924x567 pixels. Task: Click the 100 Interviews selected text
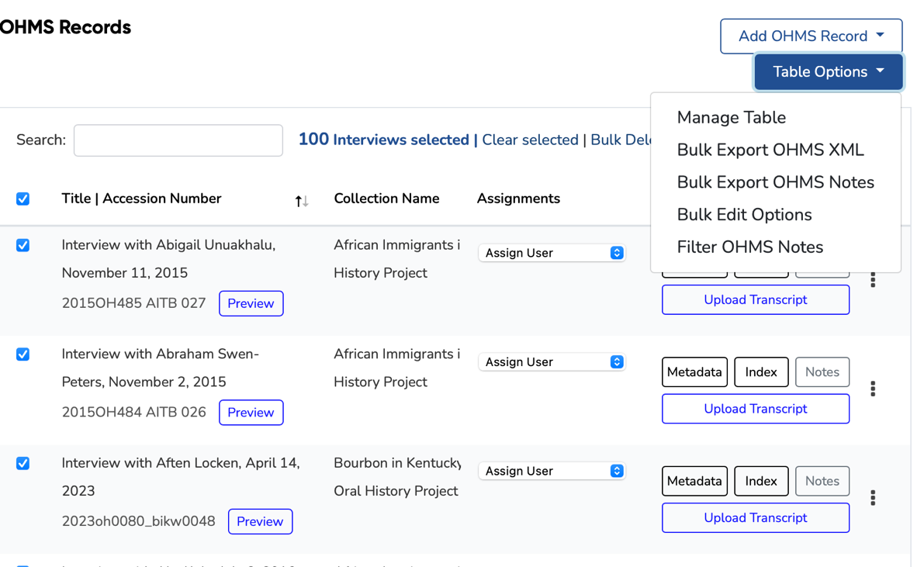pyautogui.click(x=383, y=140)
